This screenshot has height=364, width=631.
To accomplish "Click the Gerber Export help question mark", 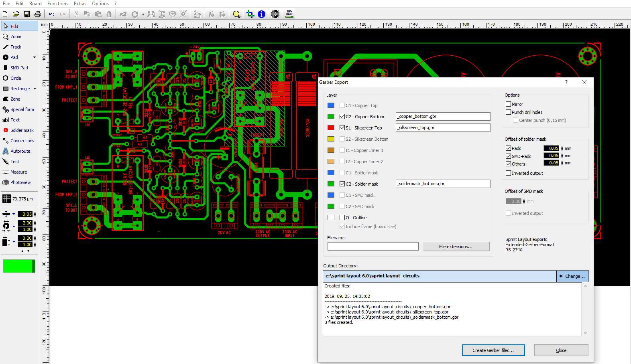I will (566, 82).
